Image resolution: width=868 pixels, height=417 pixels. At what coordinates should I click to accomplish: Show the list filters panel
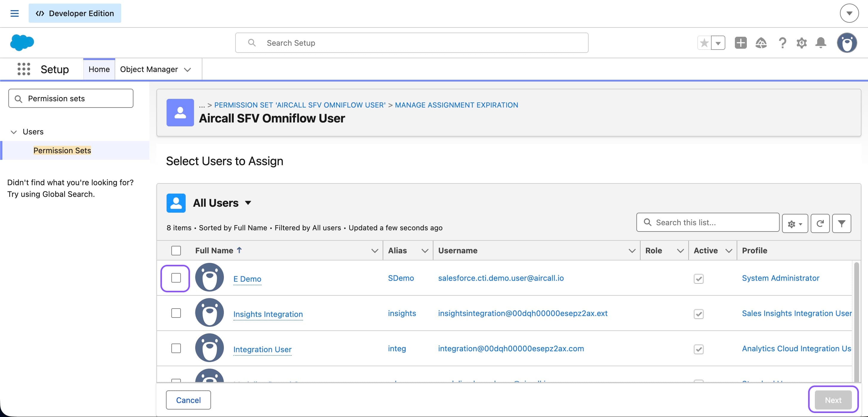[841, 223]
